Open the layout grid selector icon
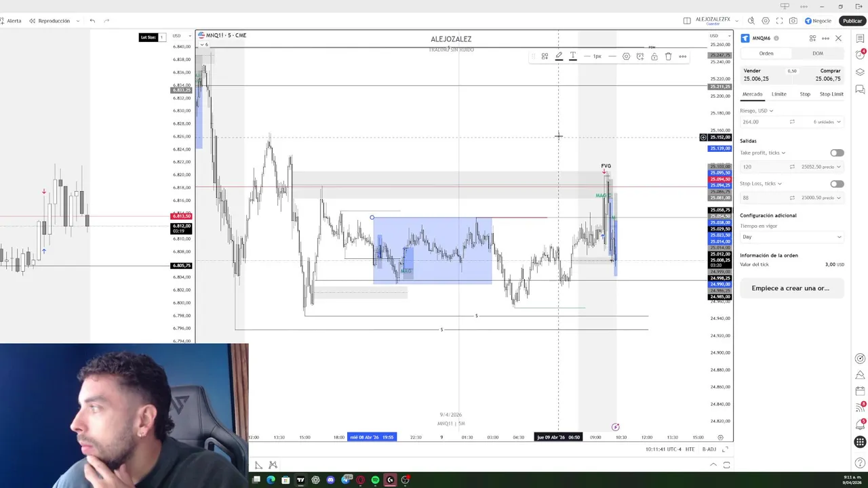The image size is (868, 488). click(687, 21)
